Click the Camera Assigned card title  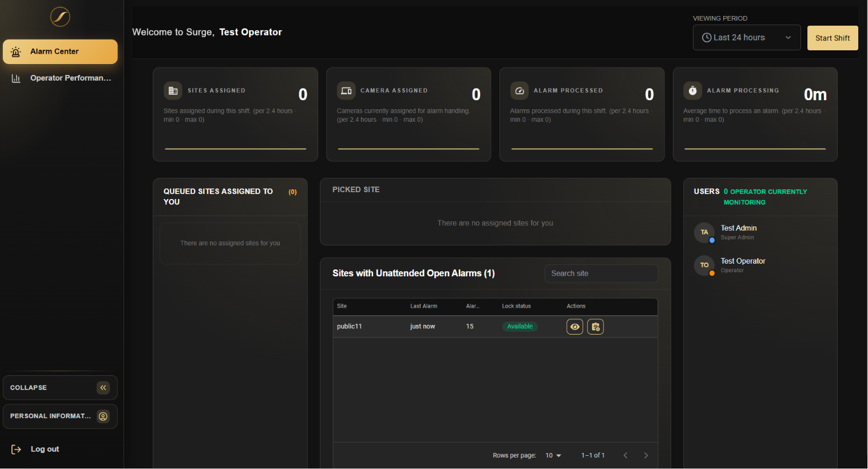click(394, 90)
